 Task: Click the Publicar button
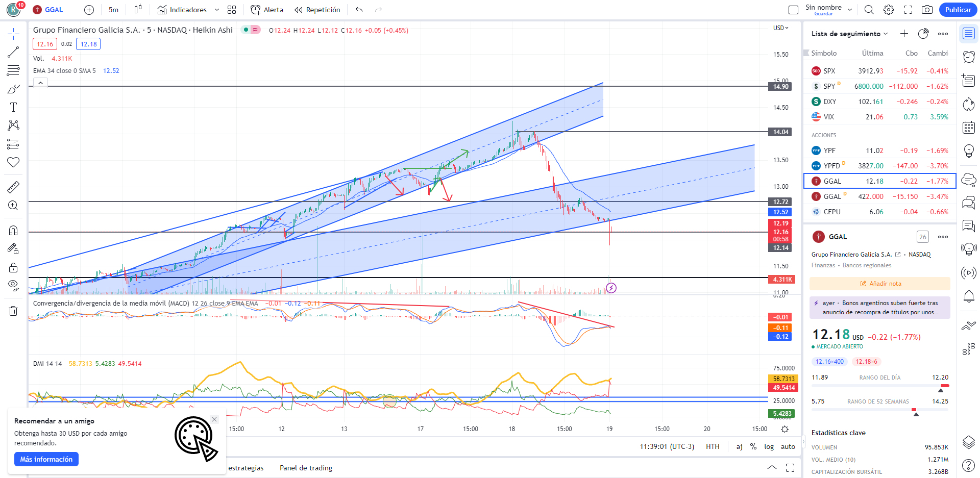(958, 10)
